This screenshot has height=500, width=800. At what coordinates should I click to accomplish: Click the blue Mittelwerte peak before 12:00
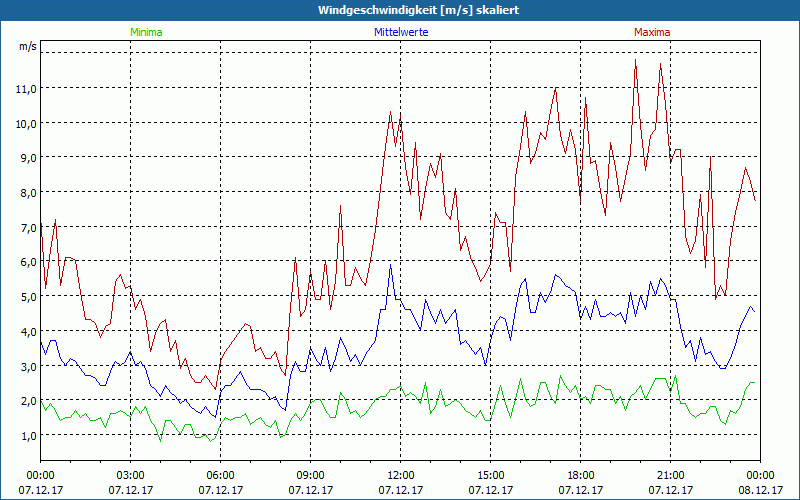390,264
